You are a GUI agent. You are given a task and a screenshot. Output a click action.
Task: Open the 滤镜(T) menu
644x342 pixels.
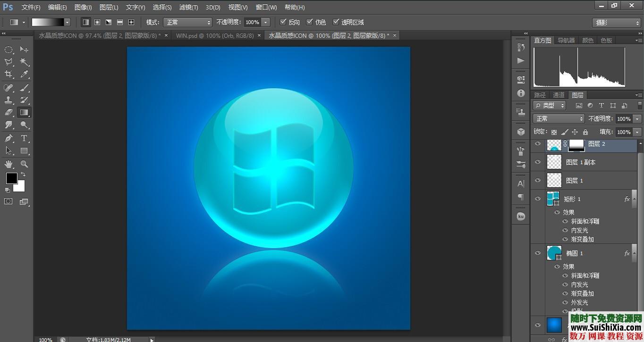coord(188,8)
